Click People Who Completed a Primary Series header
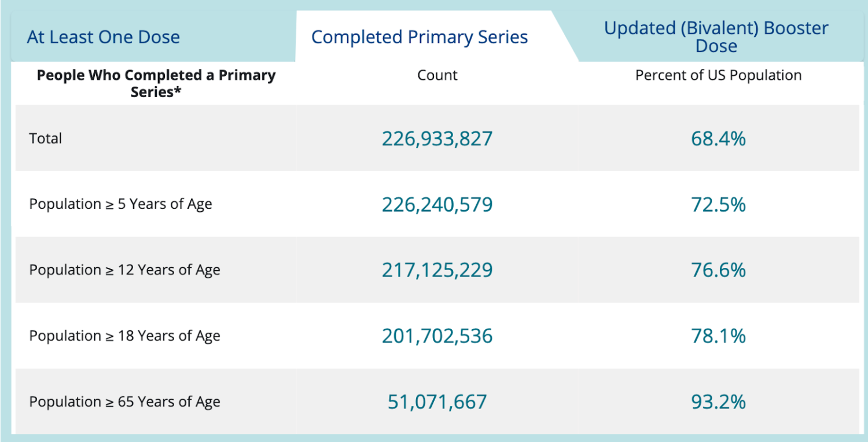 click(x=156, y=83)
